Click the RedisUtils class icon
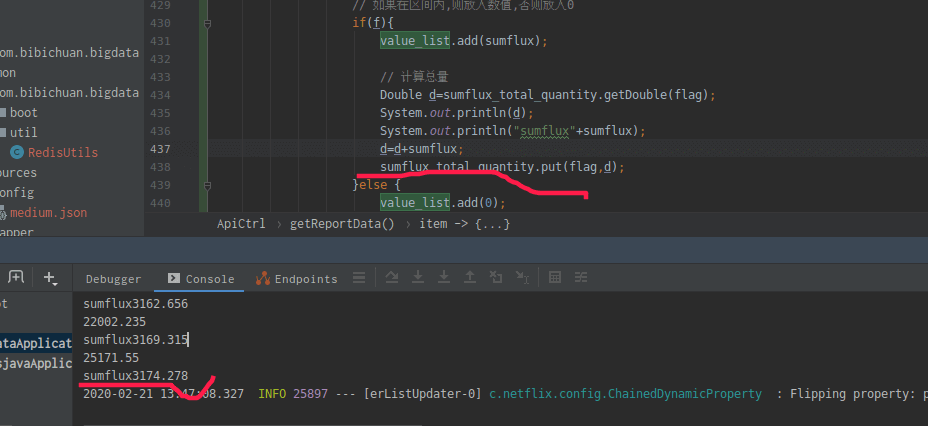Viewport: 928px width, 426px height. pos(17,152)
